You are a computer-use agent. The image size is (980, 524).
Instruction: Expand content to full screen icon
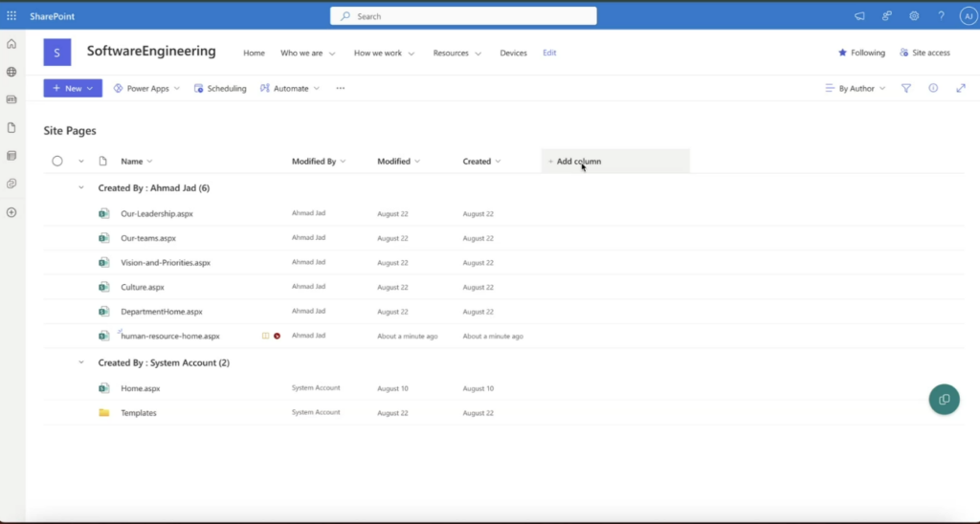[x=961, y=88]
